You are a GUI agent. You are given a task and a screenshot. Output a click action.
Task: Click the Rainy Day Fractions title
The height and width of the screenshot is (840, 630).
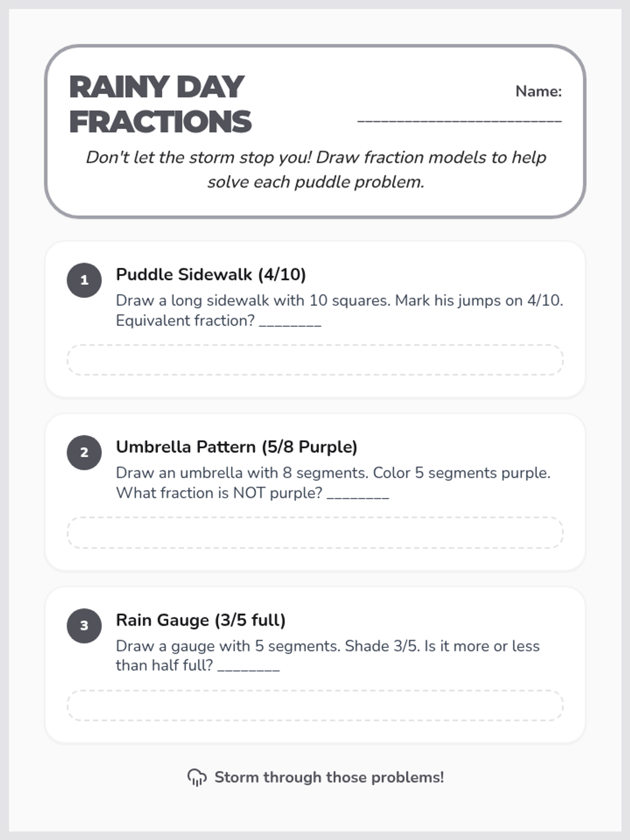coord(160,104)
